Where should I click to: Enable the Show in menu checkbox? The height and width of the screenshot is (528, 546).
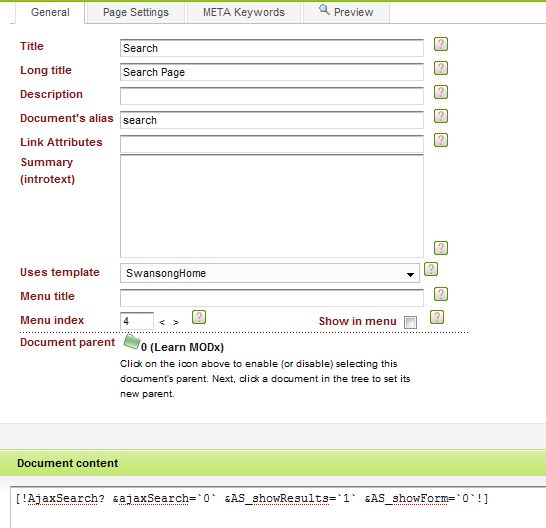pos(410,322)
